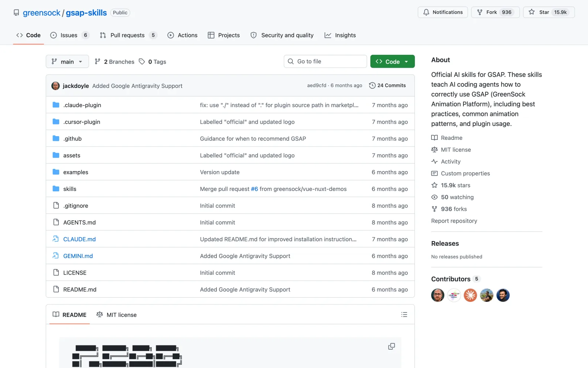Fork the gsap-skills repository
The height and width of the screenshot is (368, 588).
(495, 12)
